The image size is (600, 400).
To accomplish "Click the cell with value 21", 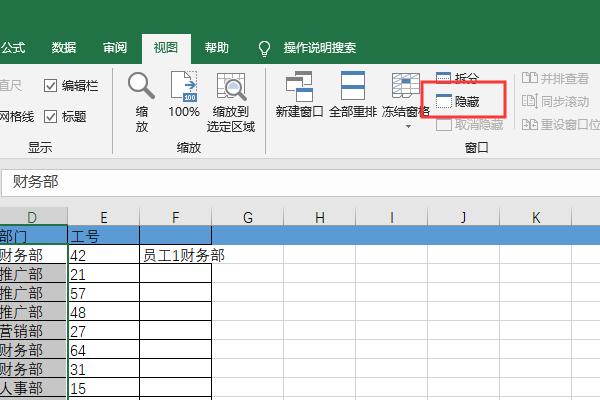I will (x=103, y=274).
